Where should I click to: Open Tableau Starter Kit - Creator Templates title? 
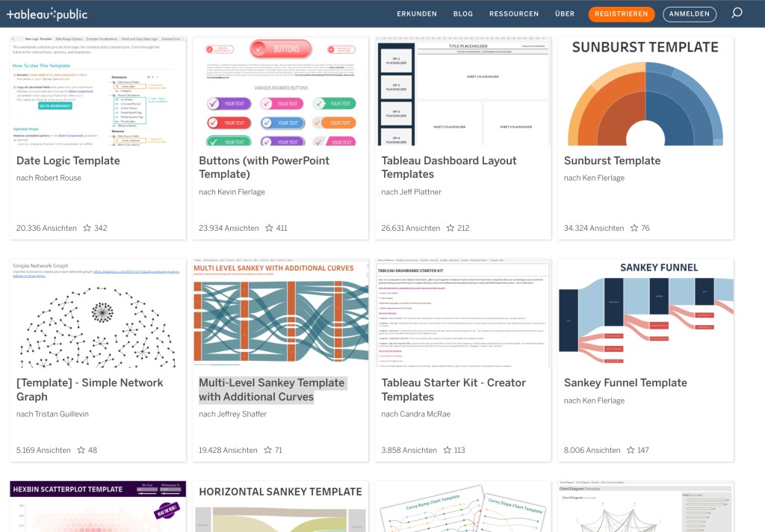453,389
